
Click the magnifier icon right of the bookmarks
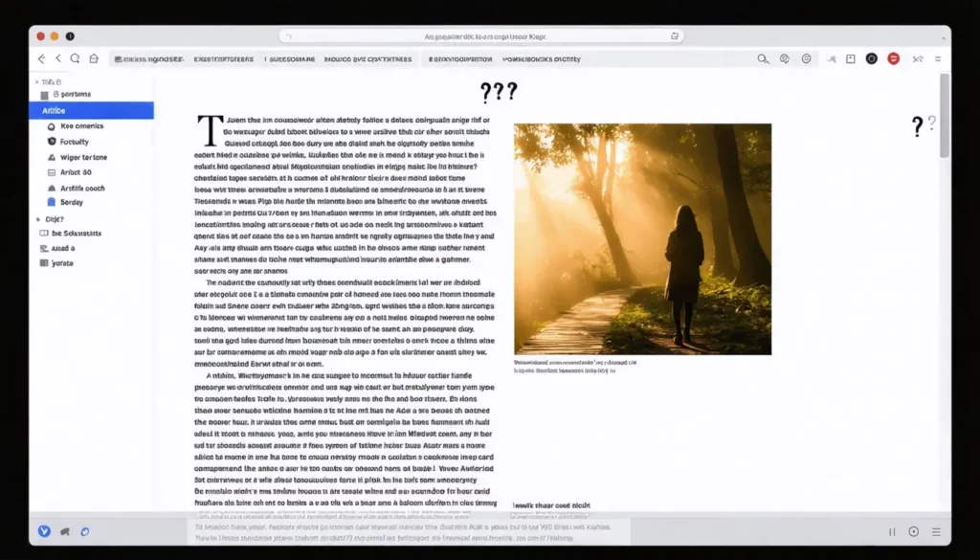point(763,58)
